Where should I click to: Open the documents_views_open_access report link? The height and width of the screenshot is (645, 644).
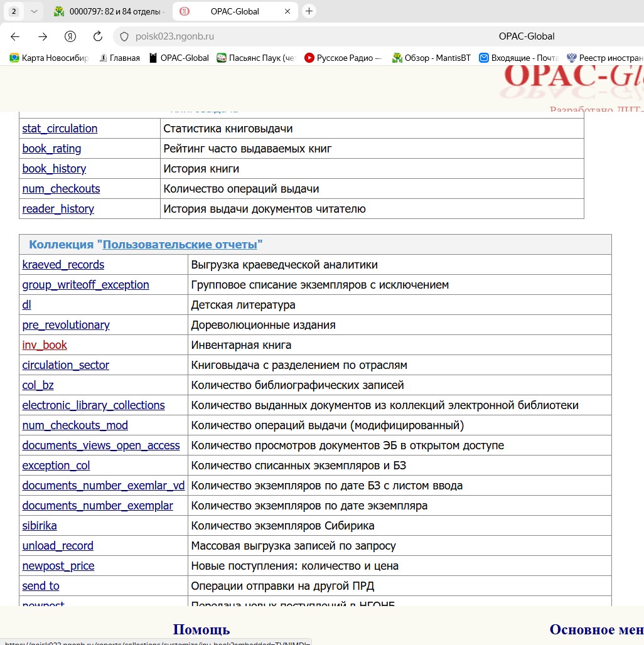point(101,445)
